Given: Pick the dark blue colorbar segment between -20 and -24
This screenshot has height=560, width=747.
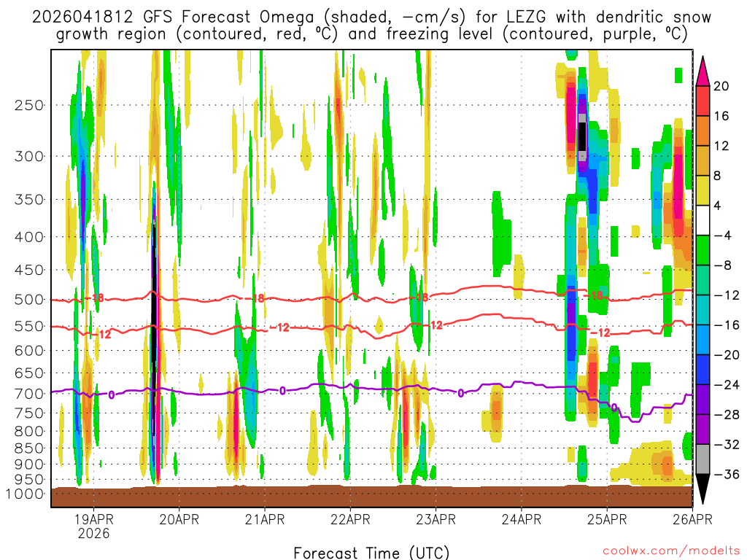Looking at the screenshot, I should coord(703,370).
